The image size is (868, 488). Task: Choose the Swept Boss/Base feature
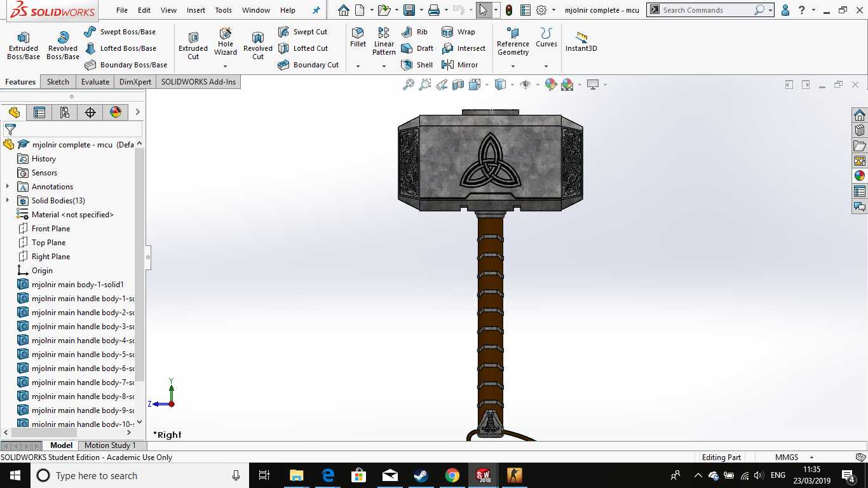click(x=119, y=32)
